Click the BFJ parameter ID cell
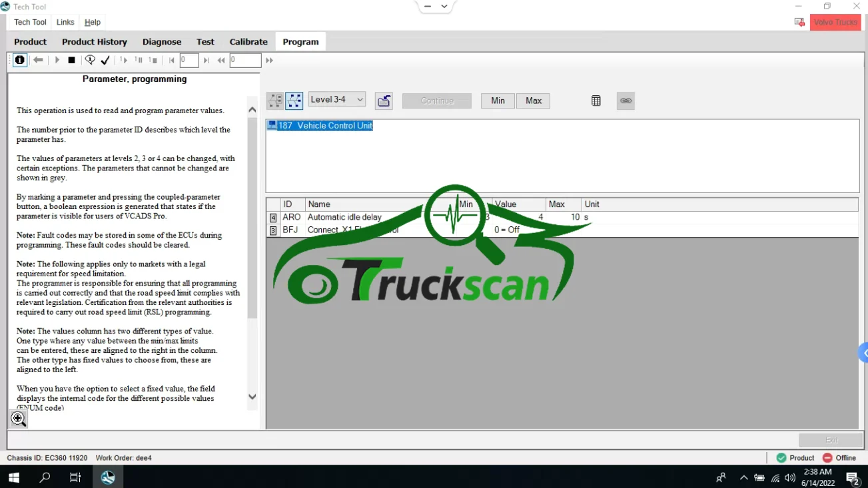Image resolution: width=868 pixels, height=488 pixels. click(291, 230)
